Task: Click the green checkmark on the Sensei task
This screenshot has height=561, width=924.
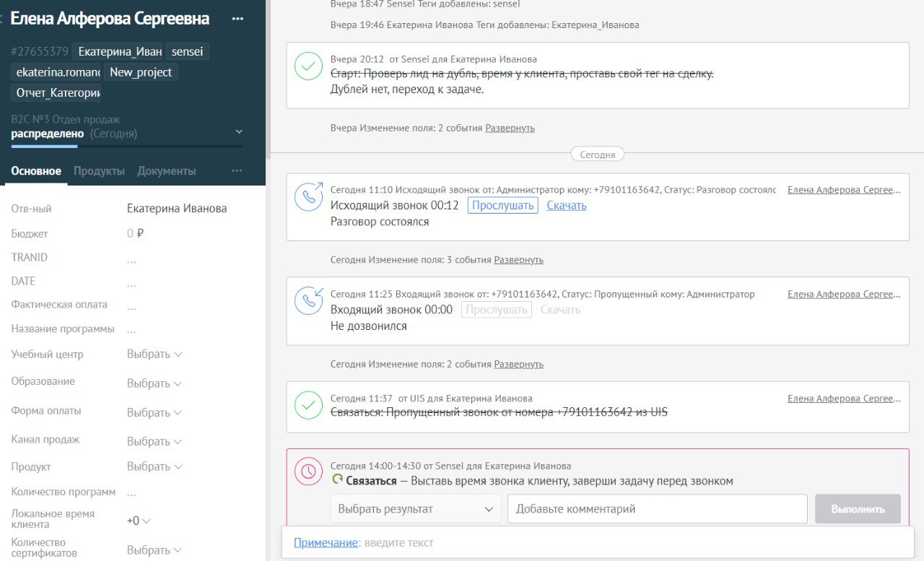Action: click(x=309, y=66)
